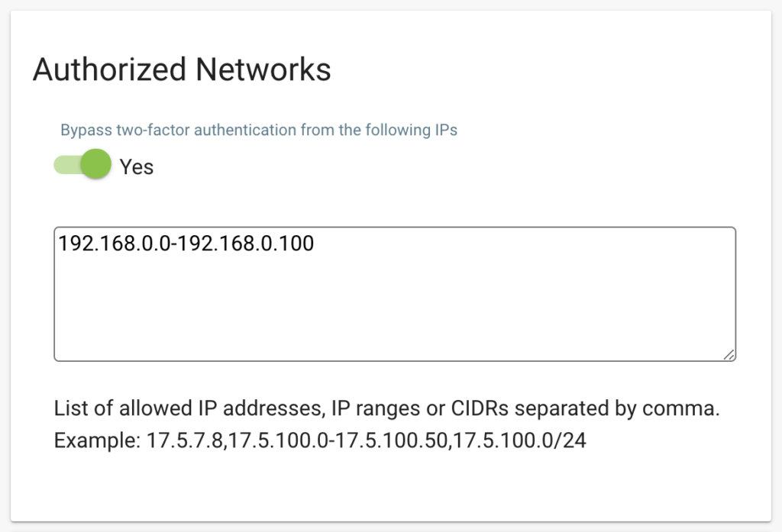Click the entered IP range text
This screenshot has width=782, height=532.
click(x=187, y=243)
